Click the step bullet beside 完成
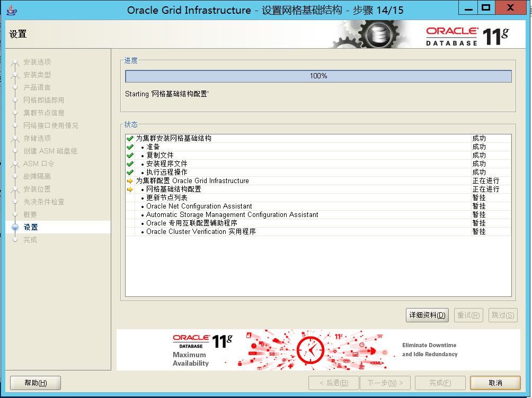 [x=15, y=240]
